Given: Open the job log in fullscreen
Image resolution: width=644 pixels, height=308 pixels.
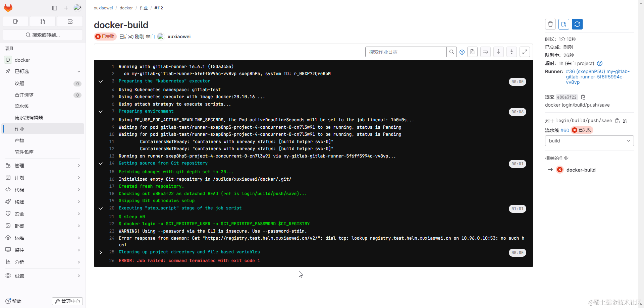Looking at the screenshot, I should click(x=525, y=52).
